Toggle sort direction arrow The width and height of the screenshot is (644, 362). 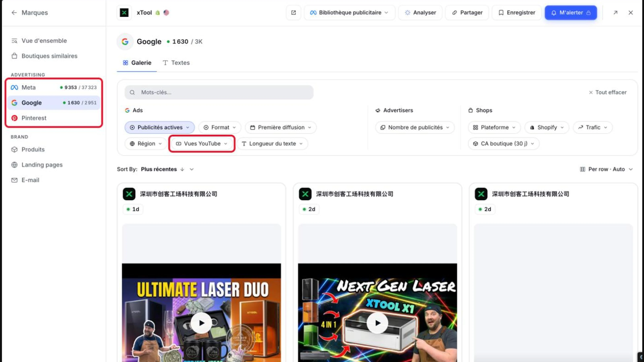pyautogui.click(x=182, y=169)
